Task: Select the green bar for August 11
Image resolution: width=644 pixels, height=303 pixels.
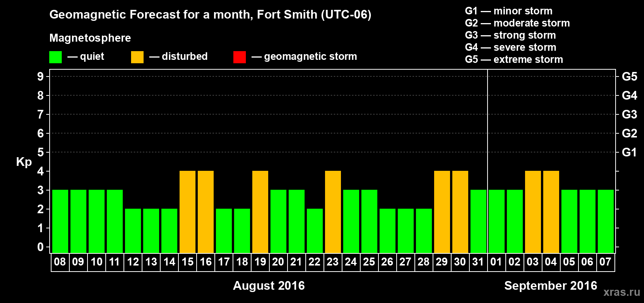Action: pos(115,221)
